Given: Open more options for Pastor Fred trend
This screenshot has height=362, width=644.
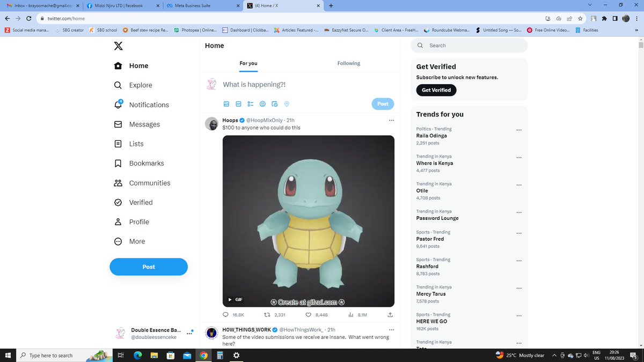Looking at the screenshot, I should tap(518, 233).
